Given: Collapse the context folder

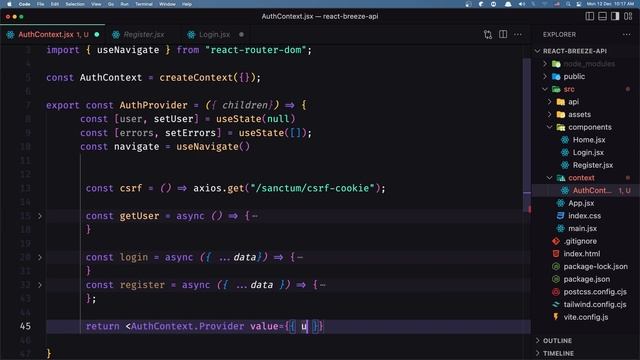Looking at the screenshot, I should 550,178.
